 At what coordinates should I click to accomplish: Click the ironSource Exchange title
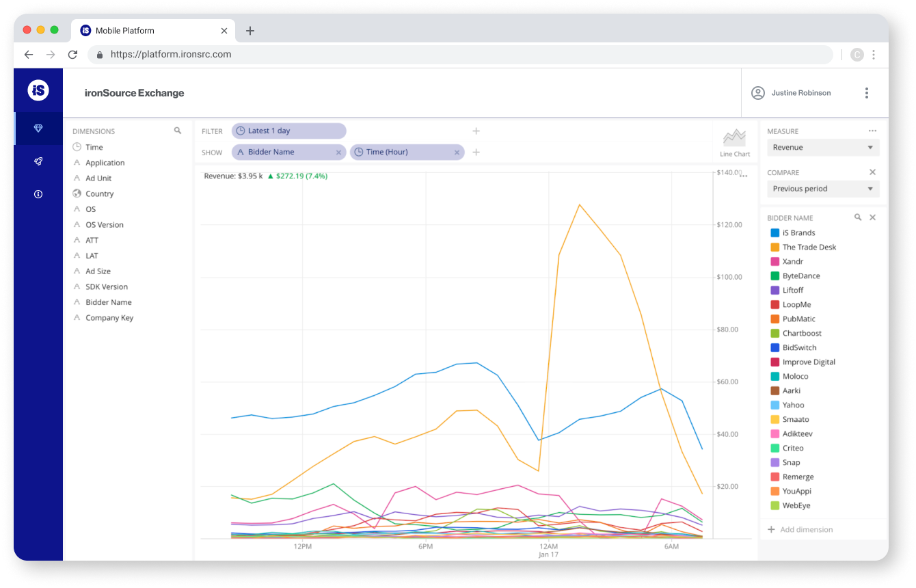[135, 93]
